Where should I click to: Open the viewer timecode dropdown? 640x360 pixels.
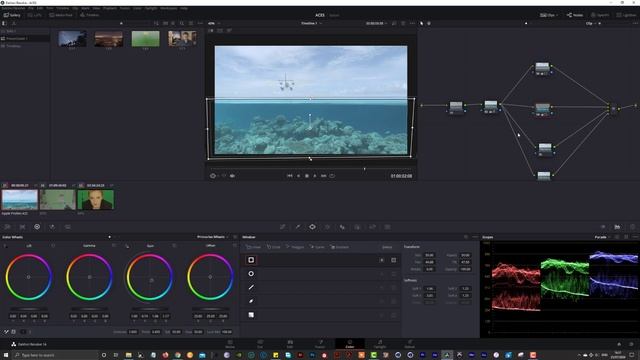tap(376, 24)
